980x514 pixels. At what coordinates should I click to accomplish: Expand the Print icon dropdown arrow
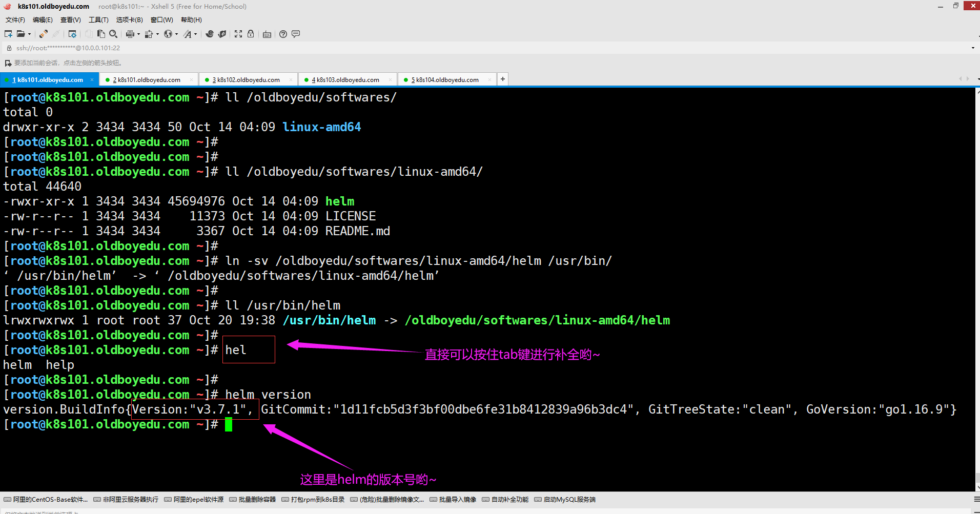(x=138, y=34)
